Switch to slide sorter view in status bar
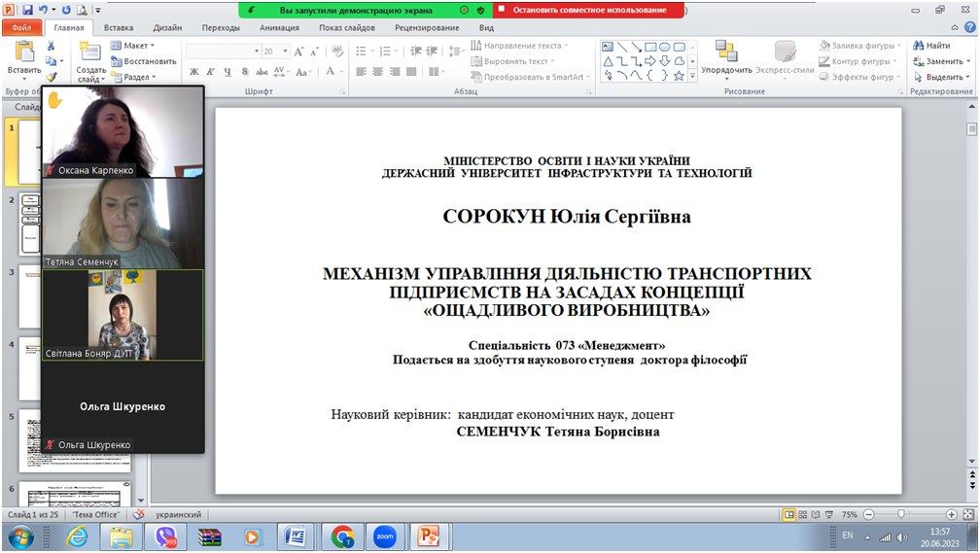The width and height of the screenshot is (980, 553). [802, 514]
